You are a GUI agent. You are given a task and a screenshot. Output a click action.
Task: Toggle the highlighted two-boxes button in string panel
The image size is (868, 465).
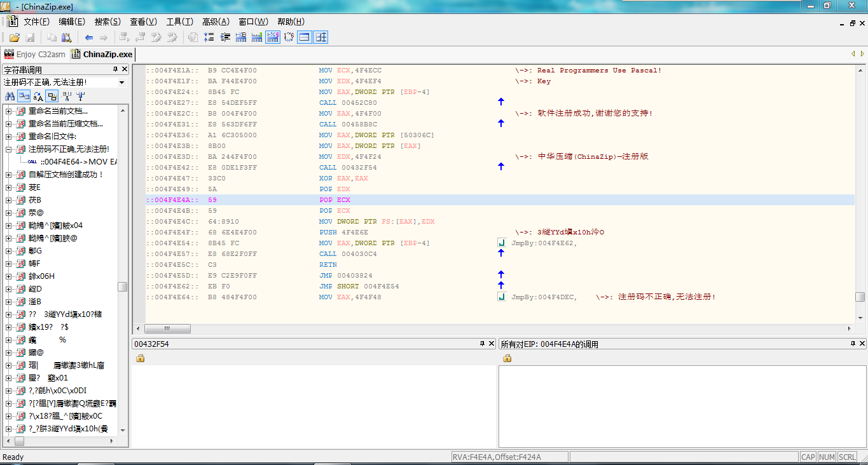[24, 97]
